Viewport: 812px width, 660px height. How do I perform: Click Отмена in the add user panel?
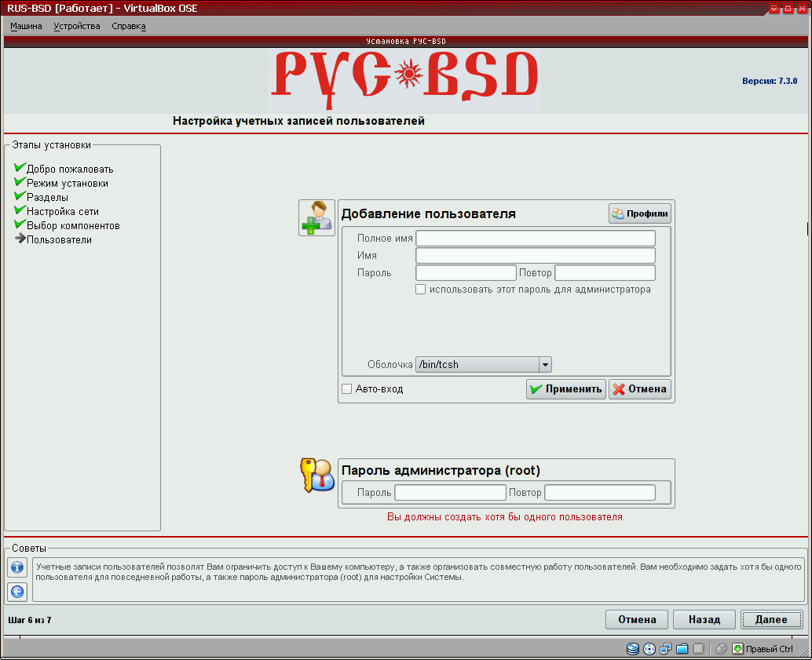pos(640,388)
